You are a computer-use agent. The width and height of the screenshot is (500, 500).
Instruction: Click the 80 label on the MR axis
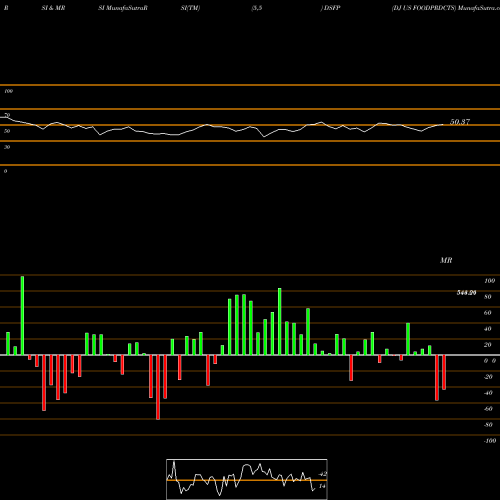(x=488, y=297)
